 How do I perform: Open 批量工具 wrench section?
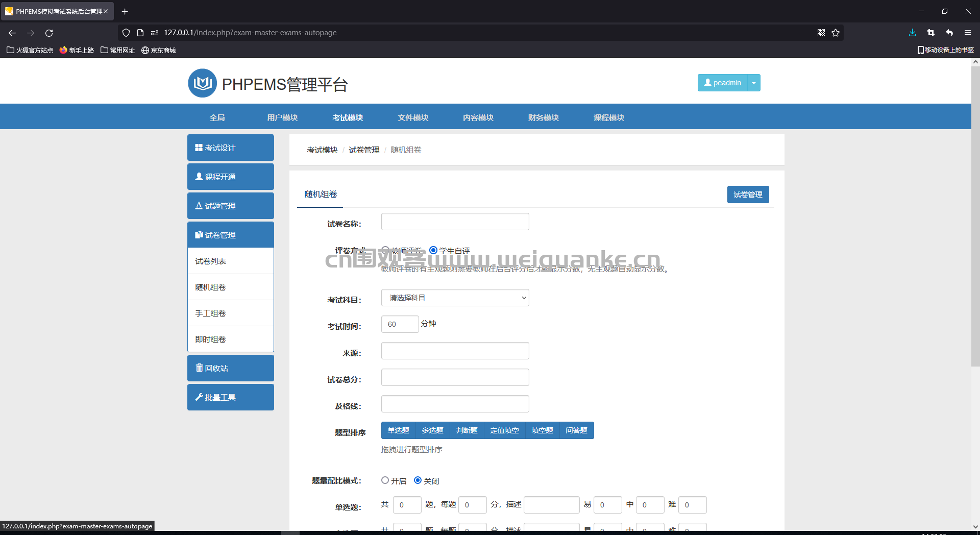[x=231, y=397]
